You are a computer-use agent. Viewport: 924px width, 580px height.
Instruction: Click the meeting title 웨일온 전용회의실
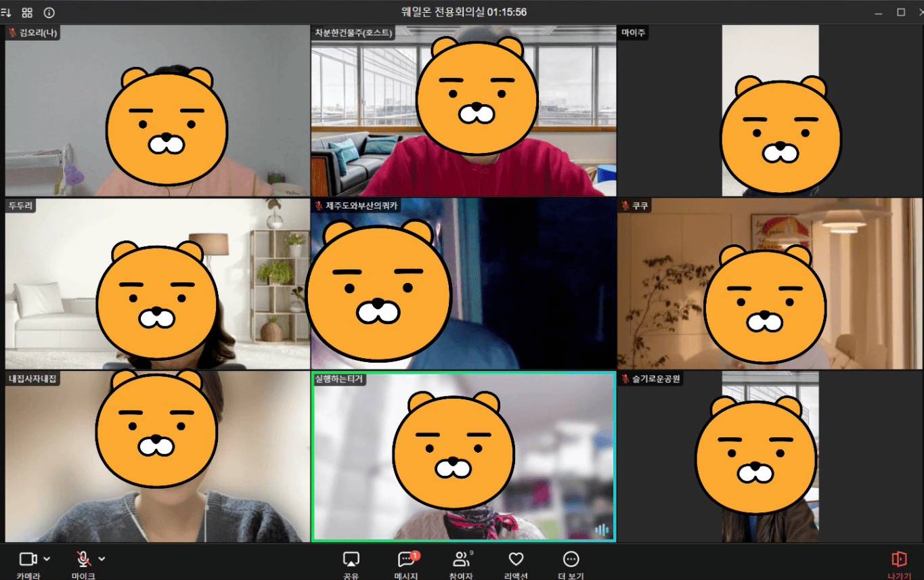coord(443,12)
